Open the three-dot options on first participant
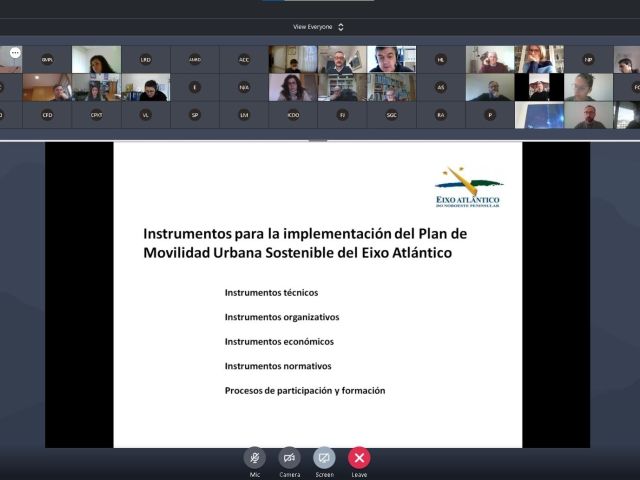Image resolution: width=640 pixels, height=480 pixels. coord(15,52)
